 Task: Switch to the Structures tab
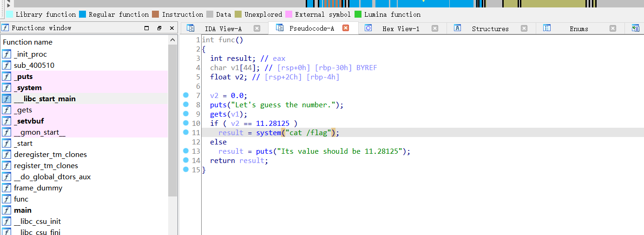click(x=490, y=28)
